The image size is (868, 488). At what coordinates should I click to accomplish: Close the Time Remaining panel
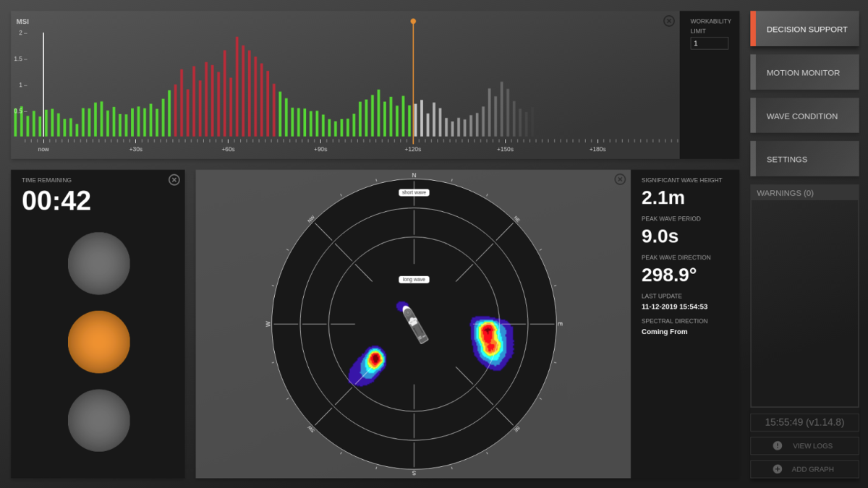coord(174,180)
